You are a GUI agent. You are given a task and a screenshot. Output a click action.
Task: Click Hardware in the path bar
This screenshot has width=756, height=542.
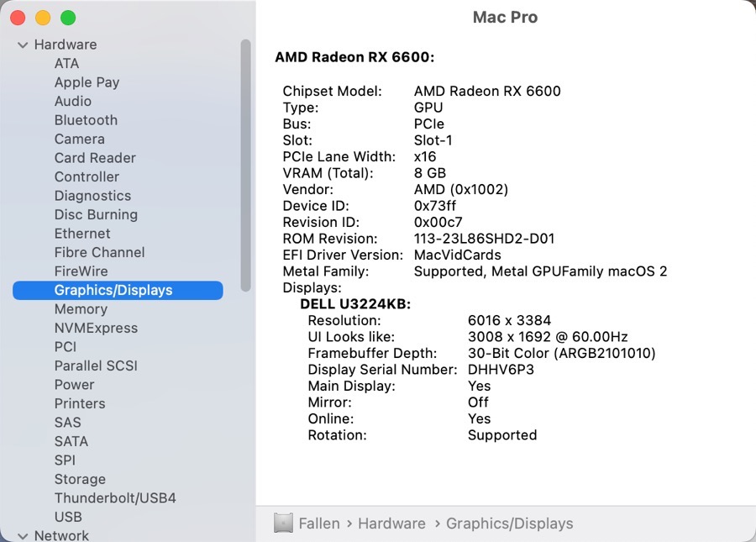(392, 524)
